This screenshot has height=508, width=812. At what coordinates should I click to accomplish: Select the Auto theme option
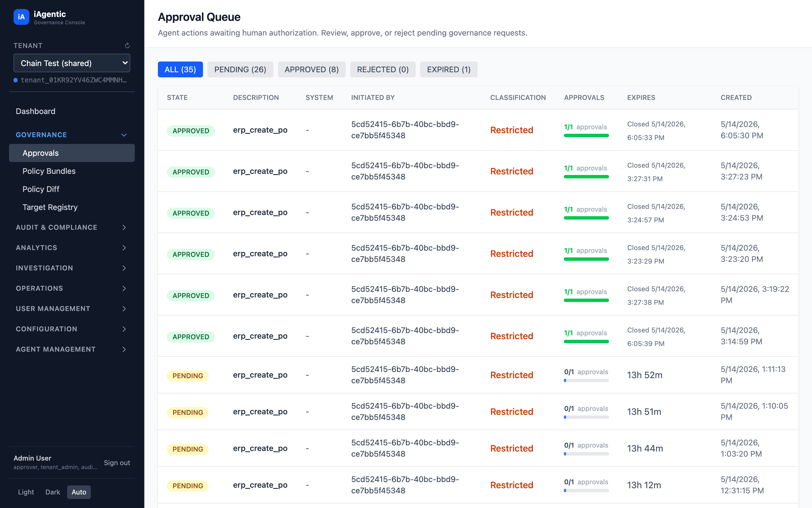[x=79, y=492]
